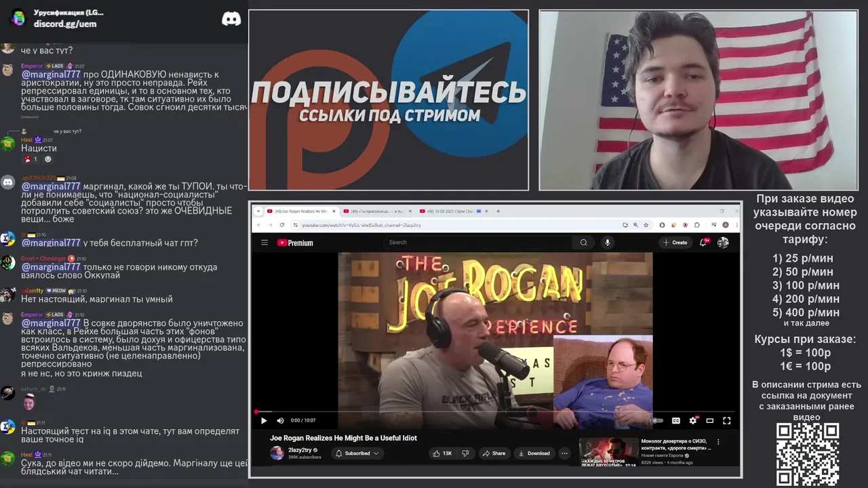Click the server icon in Discord header
The image size is (868, 488).
[18, 18]
